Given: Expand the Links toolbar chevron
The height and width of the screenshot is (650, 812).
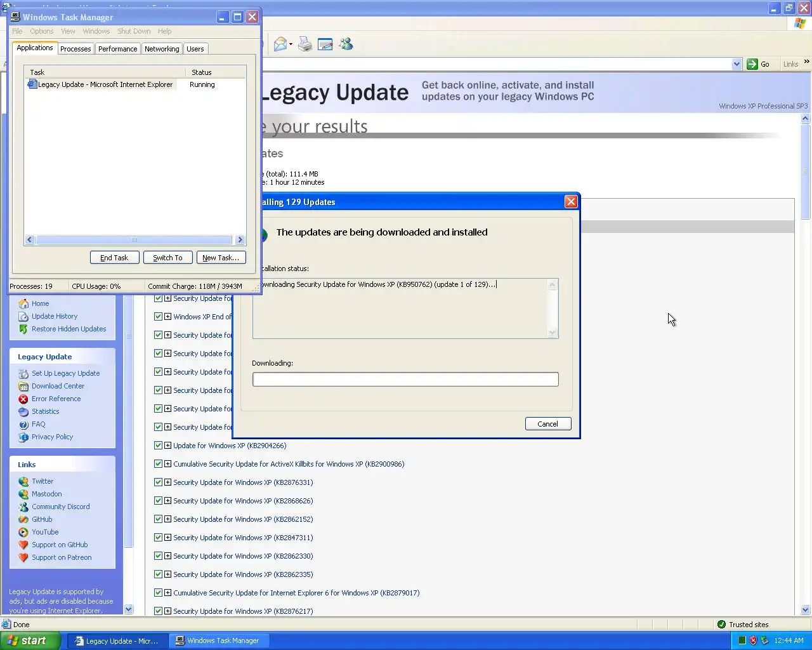Looking at the screenshot, I should [x=806, y=62].
